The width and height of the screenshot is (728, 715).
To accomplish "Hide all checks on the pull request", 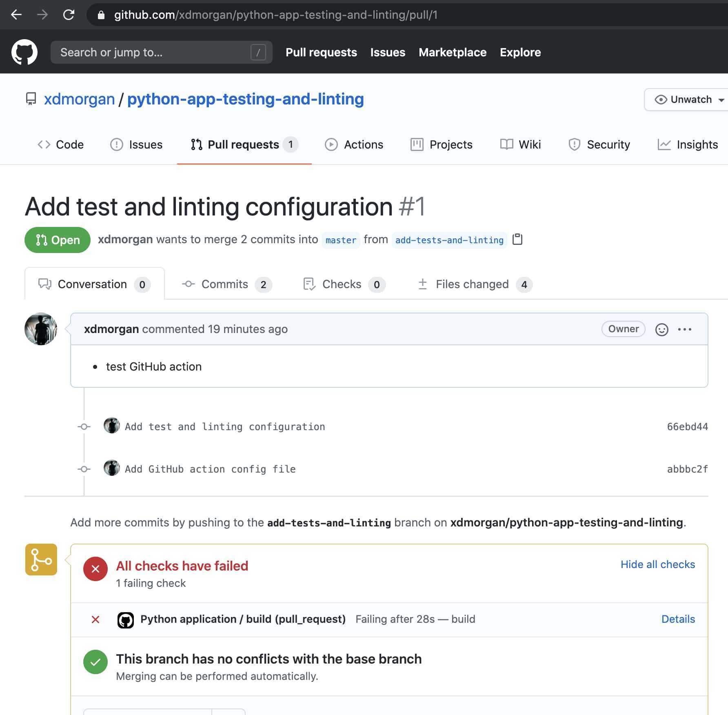I will (x=657, y=564).
